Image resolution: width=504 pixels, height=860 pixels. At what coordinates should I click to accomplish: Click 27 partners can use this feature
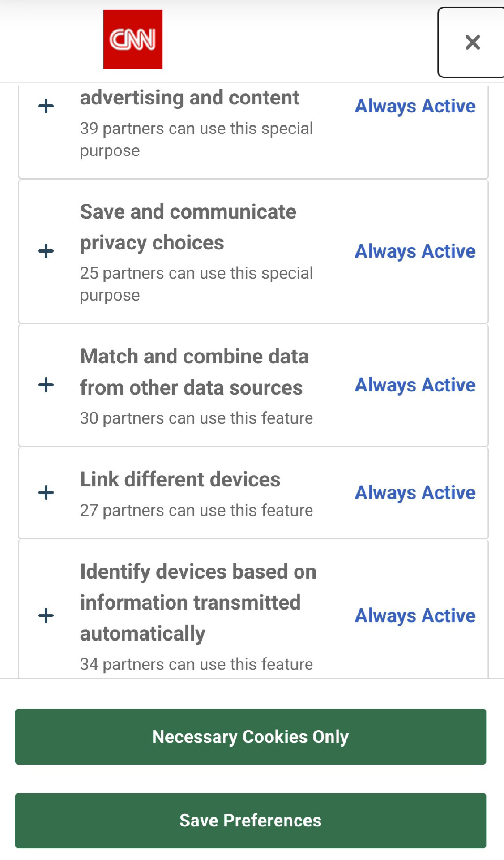[196, 511]
